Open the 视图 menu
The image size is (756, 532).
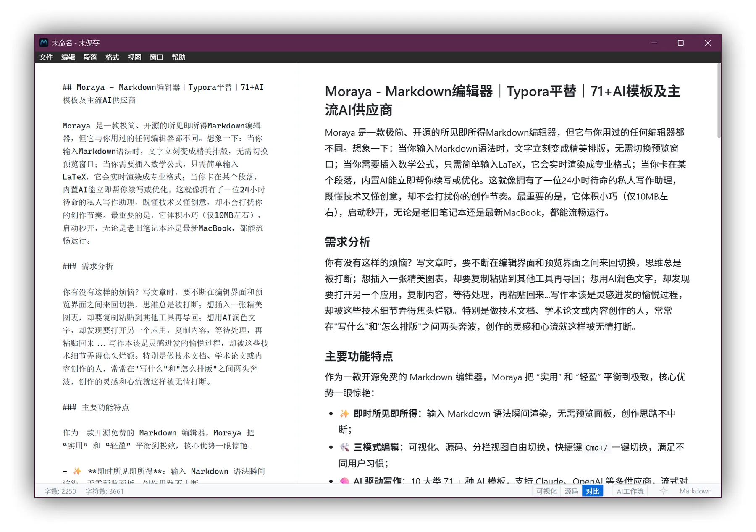click(134, 58)
